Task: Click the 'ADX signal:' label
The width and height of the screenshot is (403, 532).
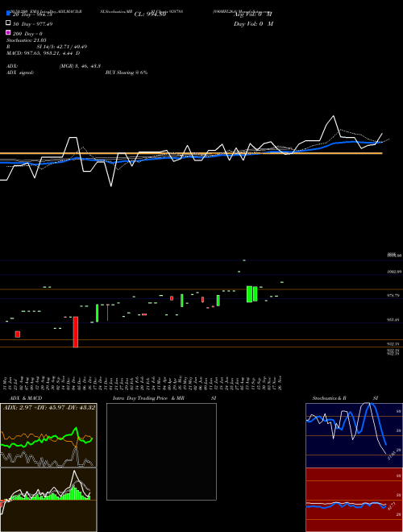Action: click(x=20, y=73)
